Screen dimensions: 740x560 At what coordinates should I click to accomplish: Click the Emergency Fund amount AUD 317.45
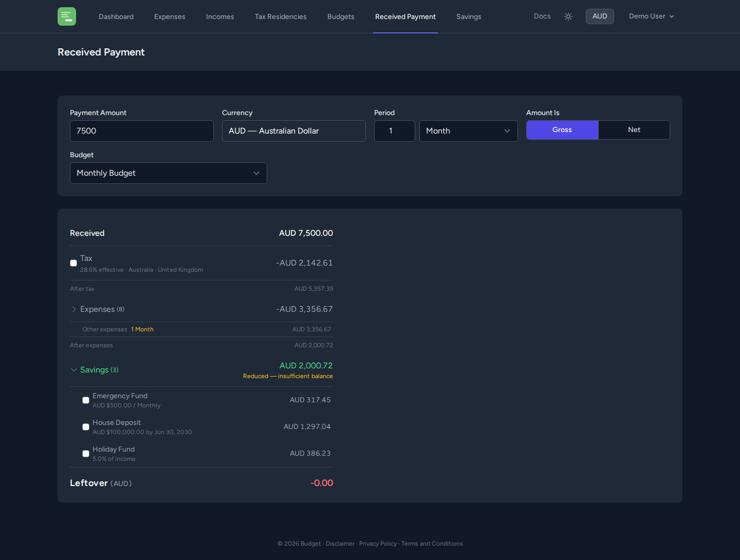[310, 400]
